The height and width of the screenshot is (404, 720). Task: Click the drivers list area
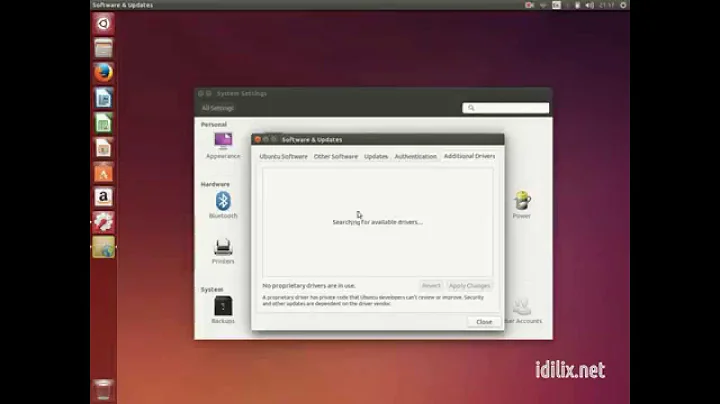377,222
